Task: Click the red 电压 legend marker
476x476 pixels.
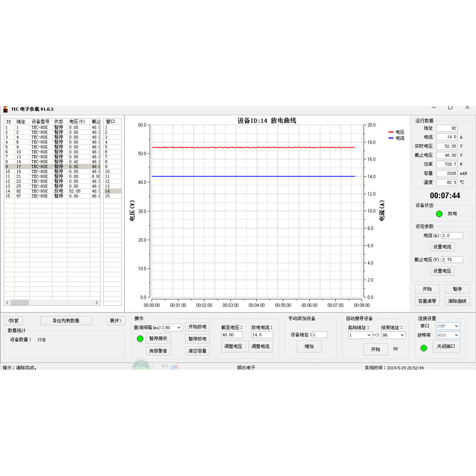Action: [x=391, y=132]
